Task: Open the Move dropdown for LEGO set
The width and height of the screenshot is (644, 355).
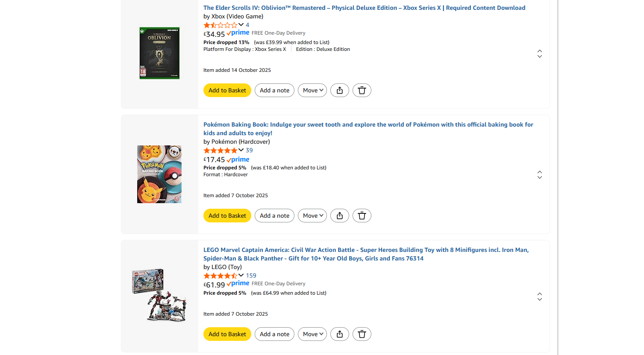Action: [312, 334]
